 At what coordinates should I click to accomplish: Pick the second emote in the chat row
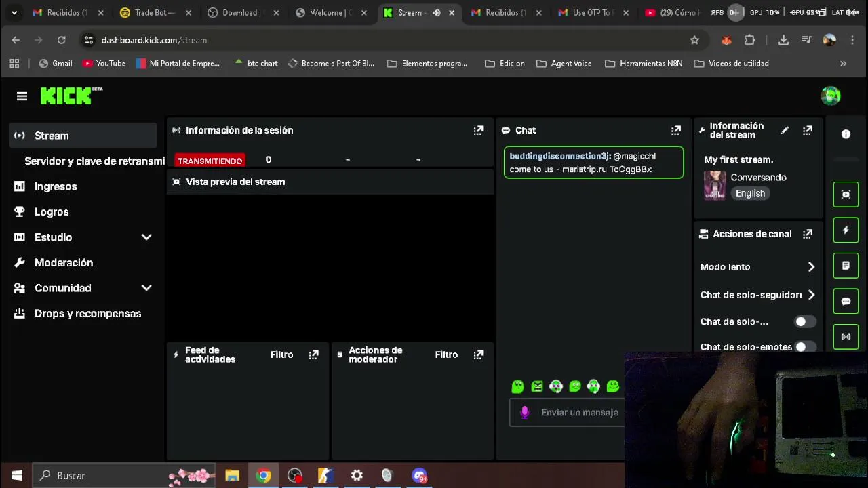point(537,386)
